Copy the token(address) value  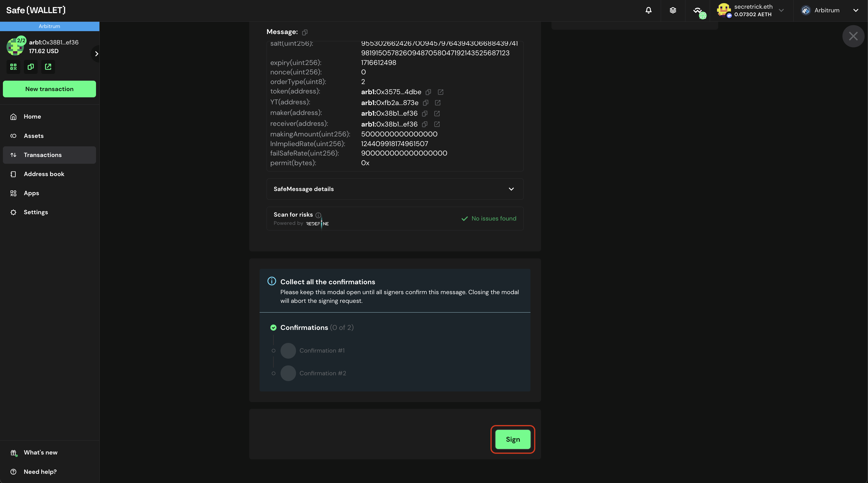[428, 92]
